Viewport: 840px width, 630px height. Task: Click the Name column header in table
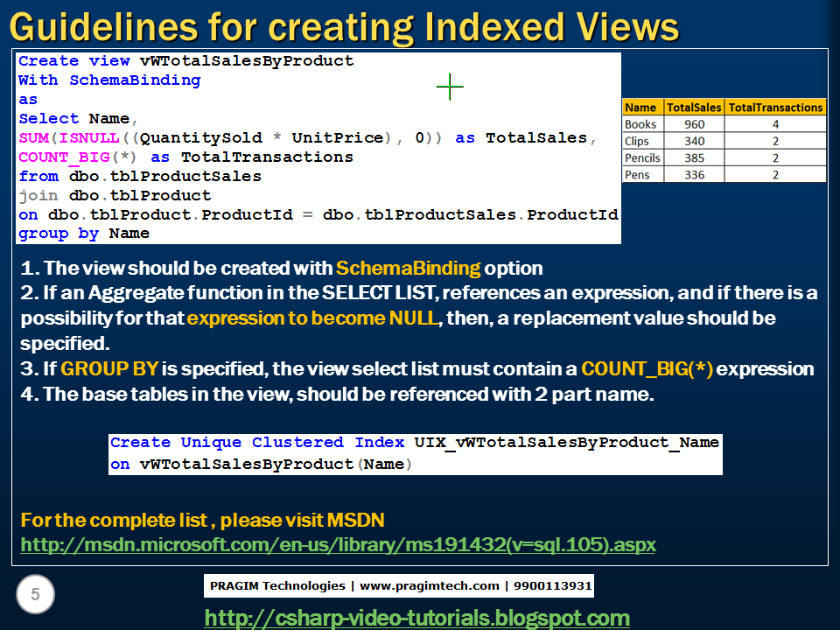pyautogui.click(x=641, y=107)
